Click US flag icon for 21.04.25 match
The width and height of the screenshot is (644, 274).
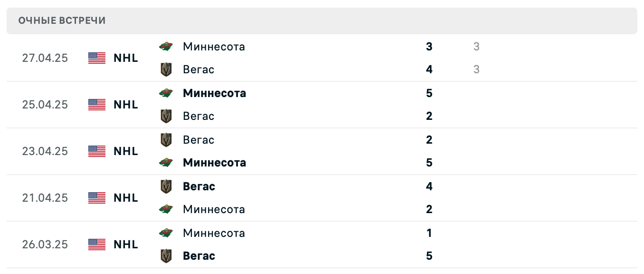click(97, 198)
